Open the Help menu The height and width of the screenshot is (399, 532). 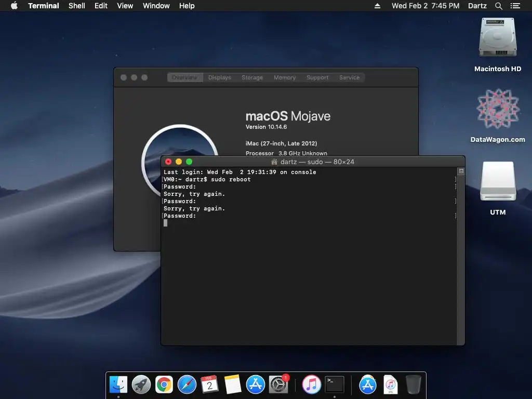(x=187, y=6)
